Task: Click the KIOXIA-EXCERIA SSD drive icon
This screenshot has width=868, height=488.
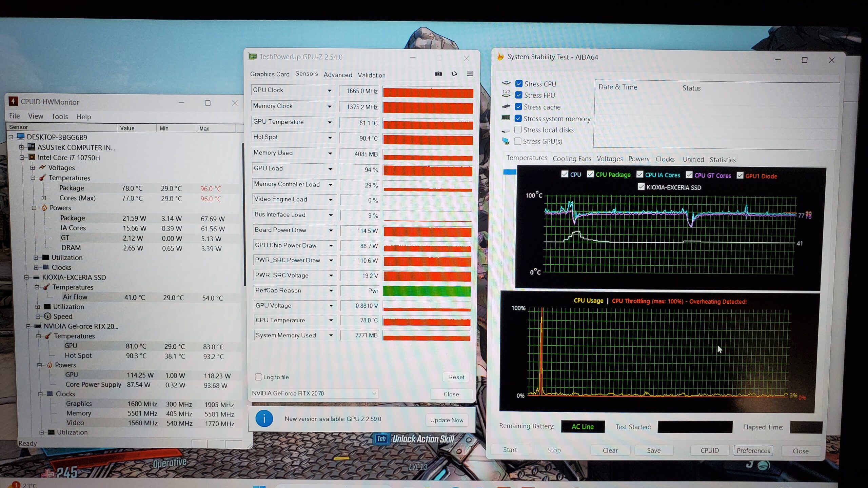Action: pyautogui.click(x=36, y=277)
